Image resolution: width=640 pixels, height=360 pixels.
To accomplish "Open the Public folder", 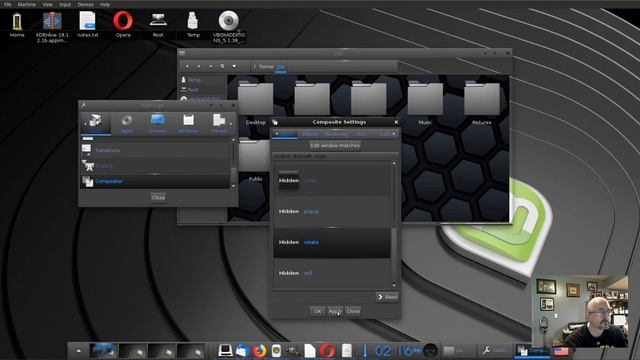I will pos(256,161).
